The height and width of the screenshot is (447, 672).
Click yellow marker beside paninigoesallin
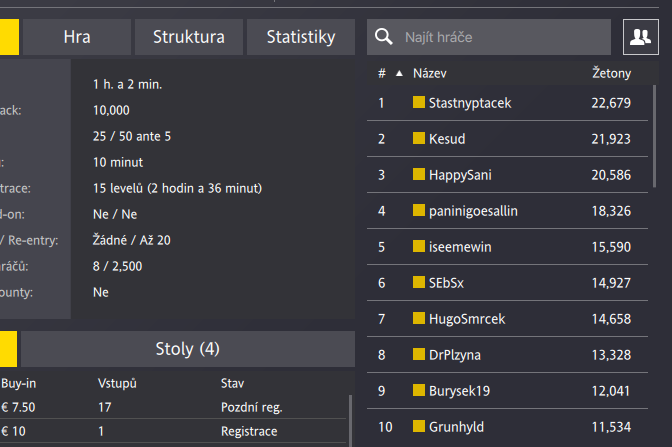[x=419, y=211]
